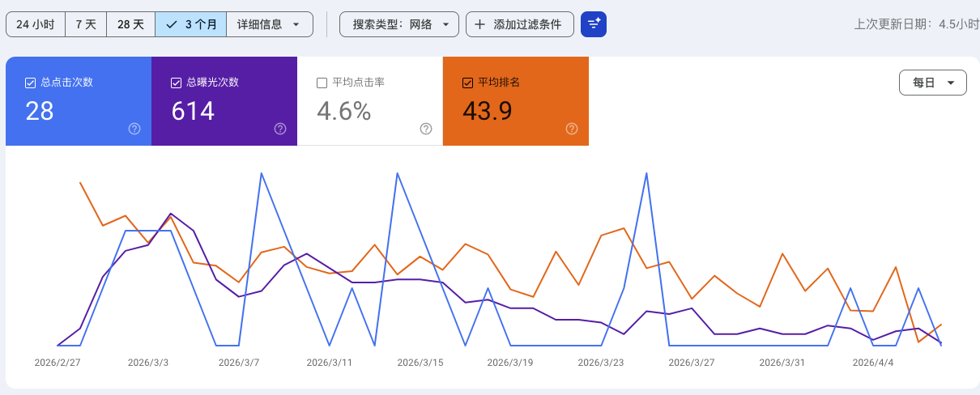Viewport: 980px width, 395px height.
Task: Click the dropdown arrow beside 详细信息
Action: tap(296, 24)
